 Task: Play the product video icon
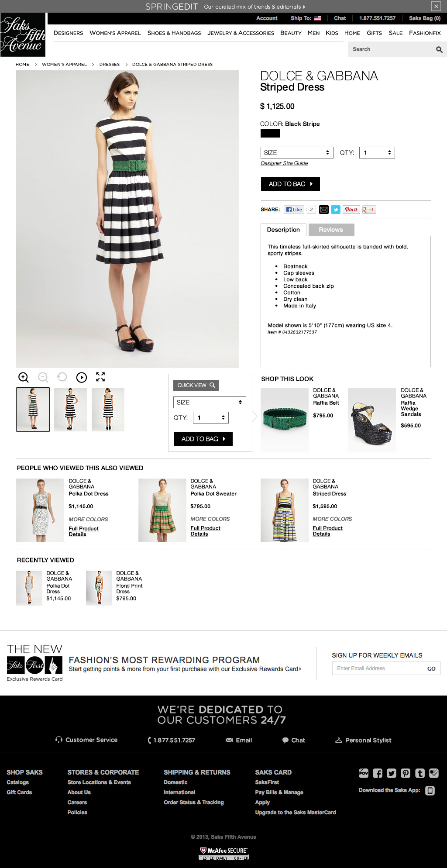(x=82, y=377)
